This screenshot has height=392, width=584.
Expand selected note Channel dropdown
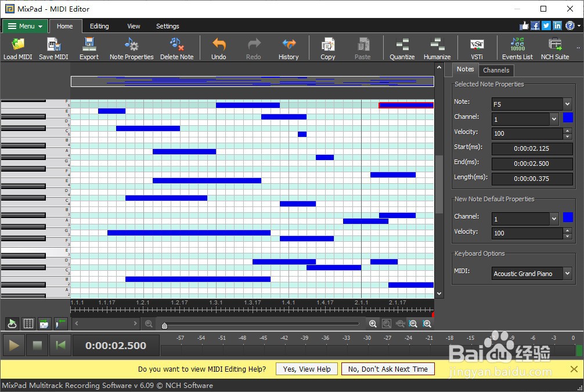pyautogui.click(x=554, y=119)
